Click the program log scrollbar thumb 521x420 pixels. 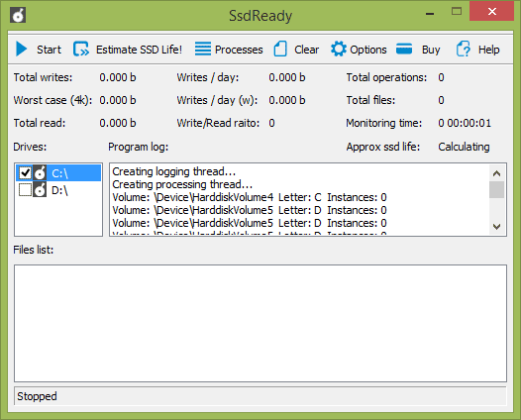click(x=497, y=190)
